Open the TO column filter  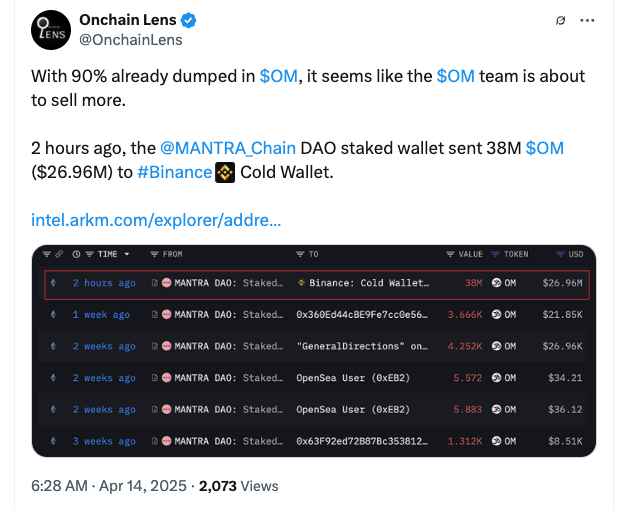point(301,255)
